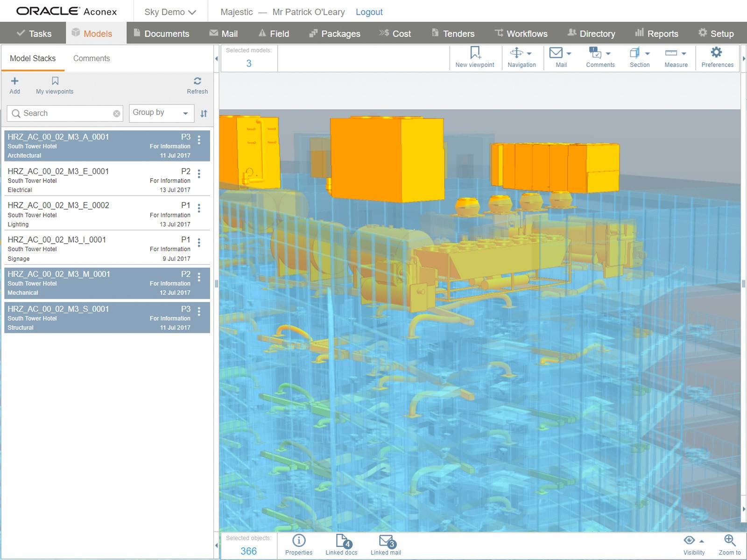Screen dimensions: 747x560
Task: Open Properties info panel
Action: [299, 541]
